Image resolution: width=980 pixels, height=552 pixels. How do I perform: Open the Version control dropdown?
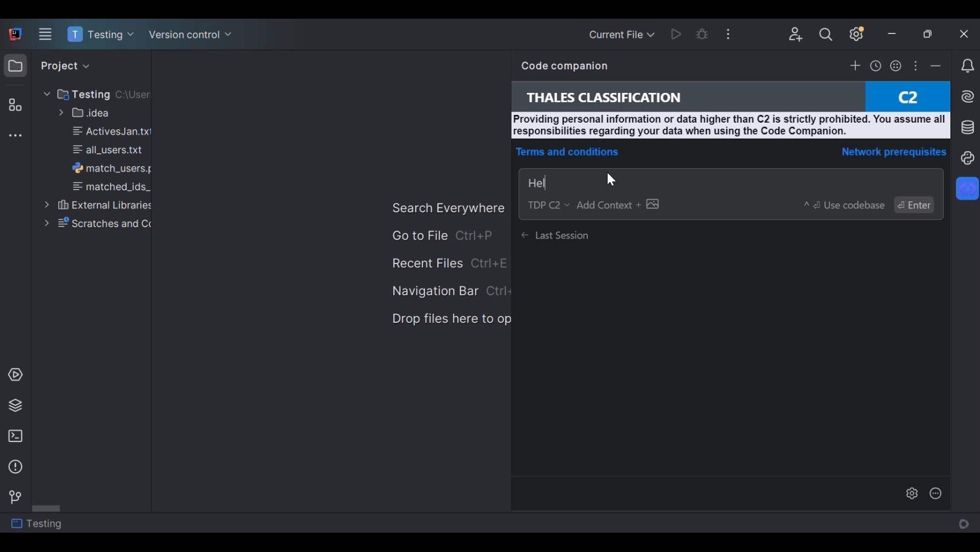click(x=190, y=35)
